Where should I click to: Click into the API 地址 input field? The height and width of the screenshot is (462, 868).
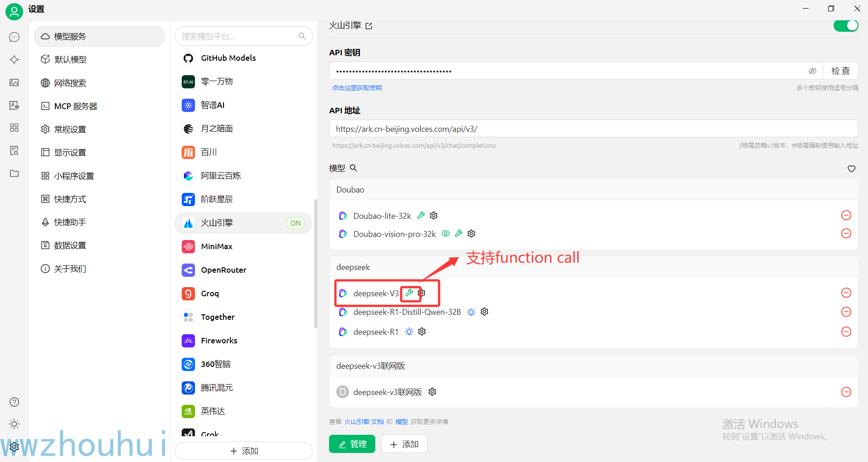pyautogui.click(x=593, y=129)
